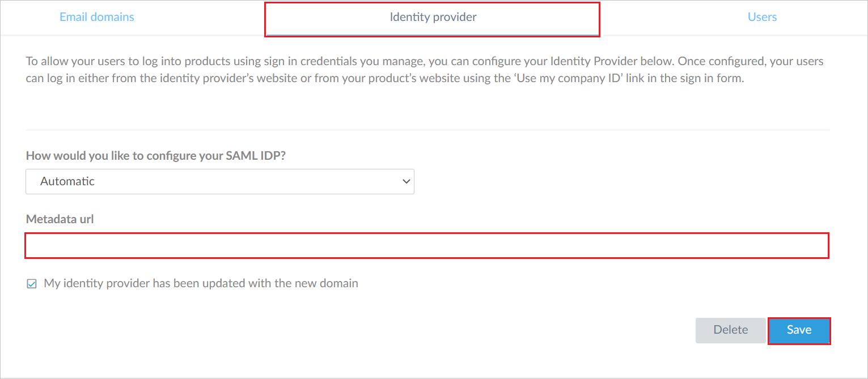
Task: Click the Users link in the top navigation
Action: coord(762,16)
